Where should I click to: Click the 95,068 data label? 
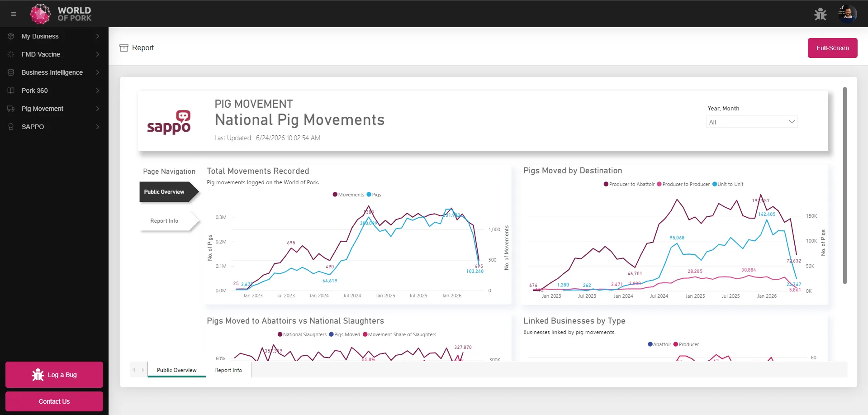677,238
